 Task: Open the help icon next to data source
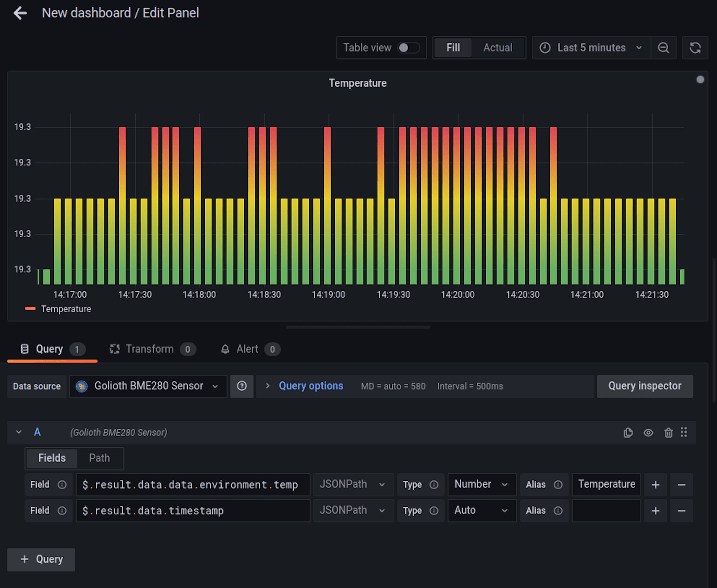coord(242,386)
